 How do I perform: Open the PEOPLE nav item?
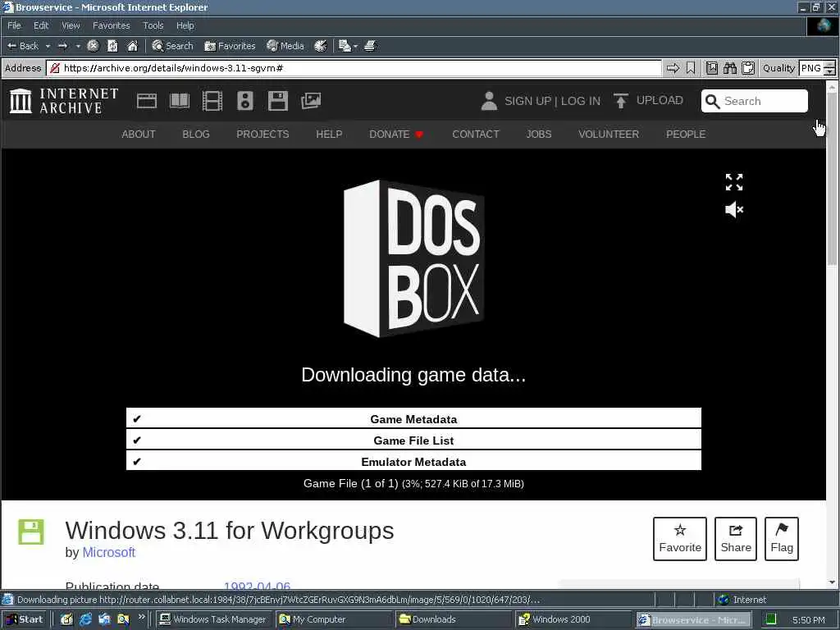686,134
